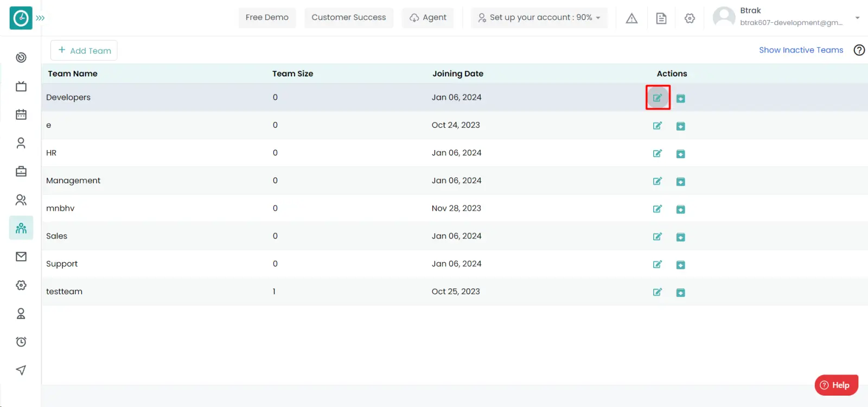This screenshot has height=407, width=868.
Task: Open the calendar sidebar icon
Action: pos(21,114)
